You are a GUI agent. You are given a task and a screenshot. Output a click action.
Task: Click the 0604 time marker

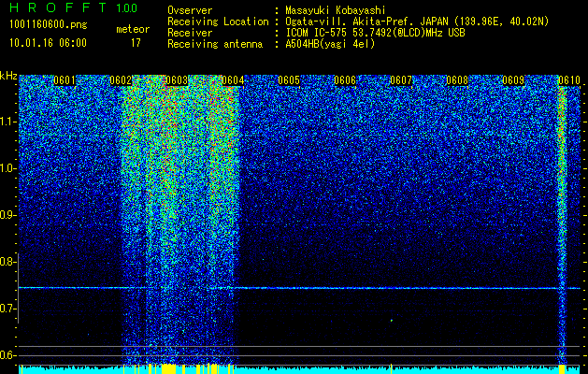click(233, 80)
